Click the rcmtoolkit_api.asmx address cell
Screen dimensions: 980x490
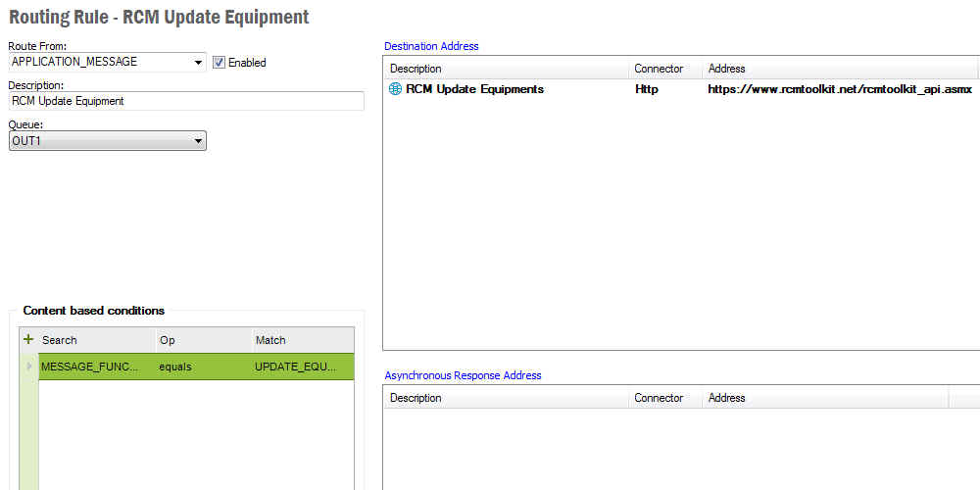pyautogui.click(x=839, y=89)
